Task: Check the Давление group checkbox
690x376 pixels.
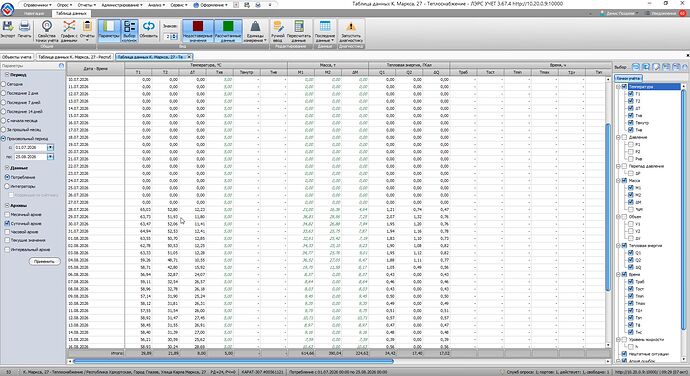Action: (624, 137)
